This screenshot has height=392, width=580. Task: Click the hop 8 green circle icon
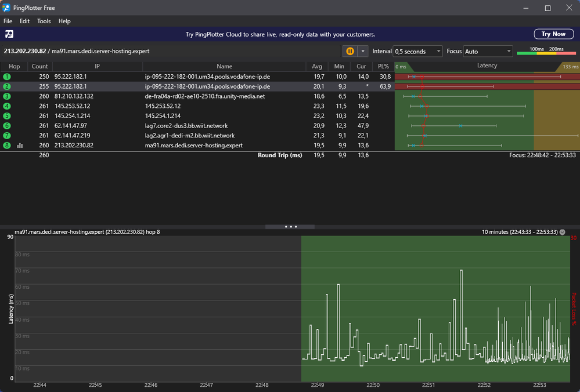click(x=7, y=146)
